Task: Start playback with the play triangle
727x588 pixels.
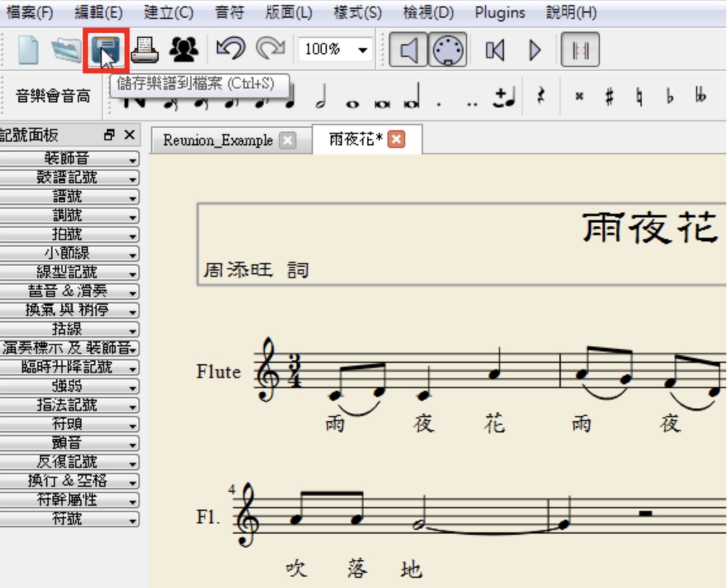Action: [x=535, y=50]
